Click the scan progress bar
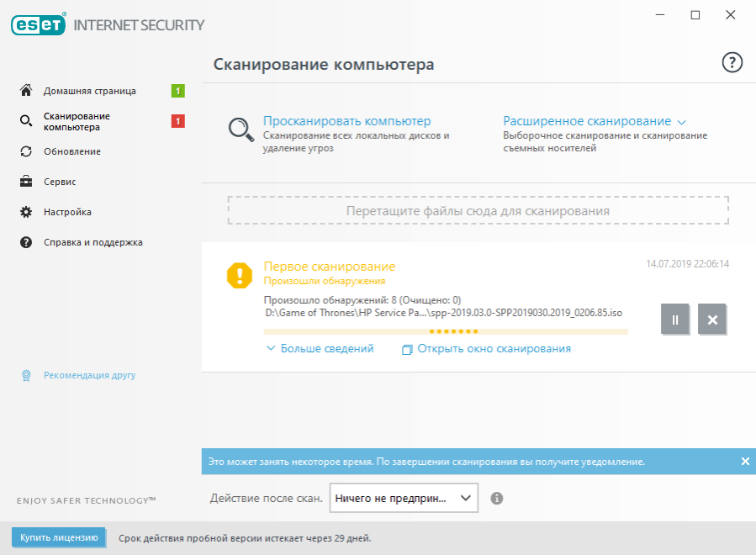756x555 pixels. pos(446,331)
